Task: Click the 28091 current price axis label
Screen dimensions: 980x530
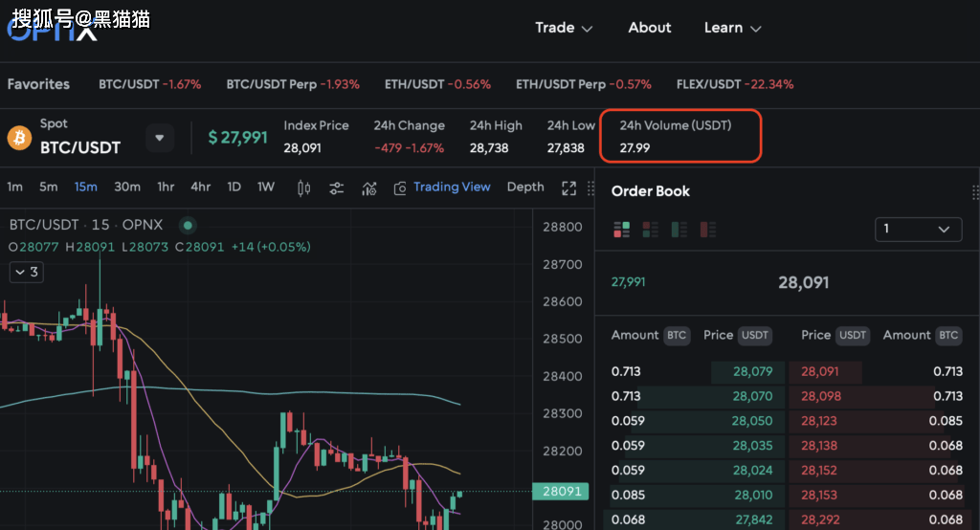Action: coord(561,491)
